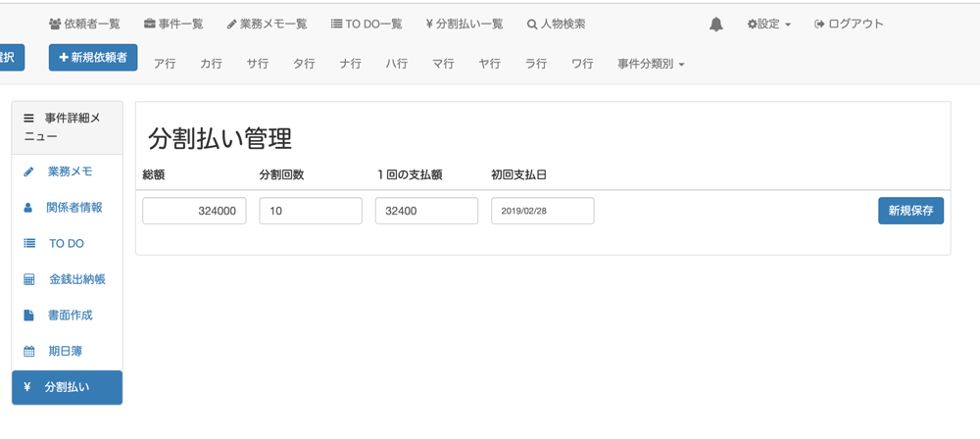Select the 初回支払日 date field
The image size is (980, 439).
point(542,211)
